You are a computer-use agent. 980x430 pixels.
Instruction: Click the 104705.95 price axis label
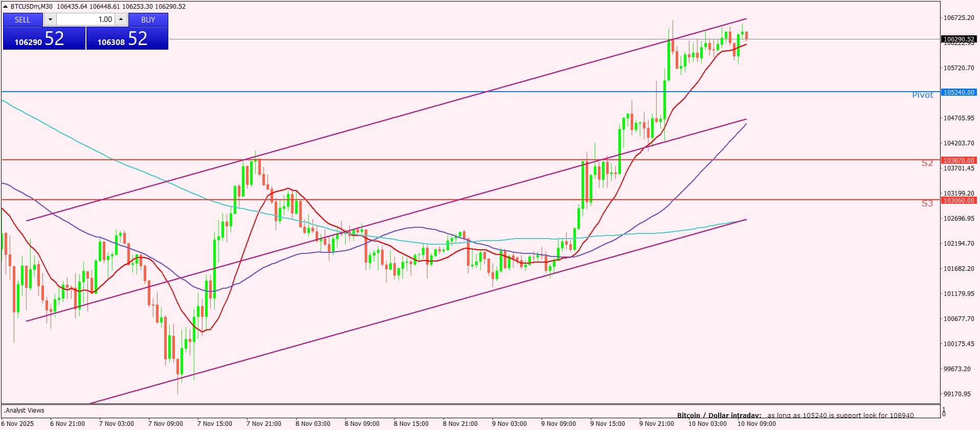[x=959, y=118]
